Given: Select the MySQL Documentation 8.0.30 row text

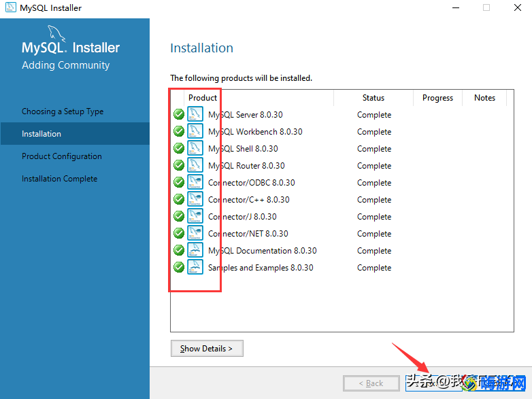Looking at the screenshot, I should click(263, 250).
